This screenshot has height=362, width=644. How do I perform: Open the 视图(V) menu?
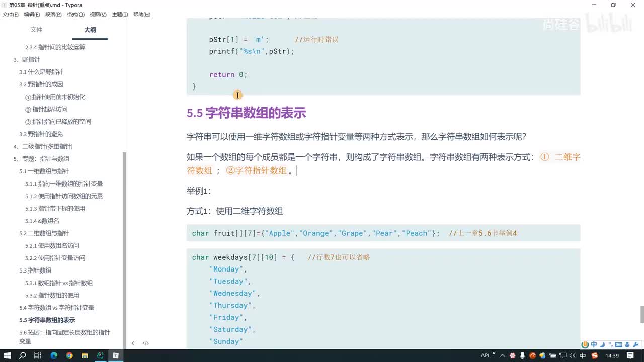point(98,15)
